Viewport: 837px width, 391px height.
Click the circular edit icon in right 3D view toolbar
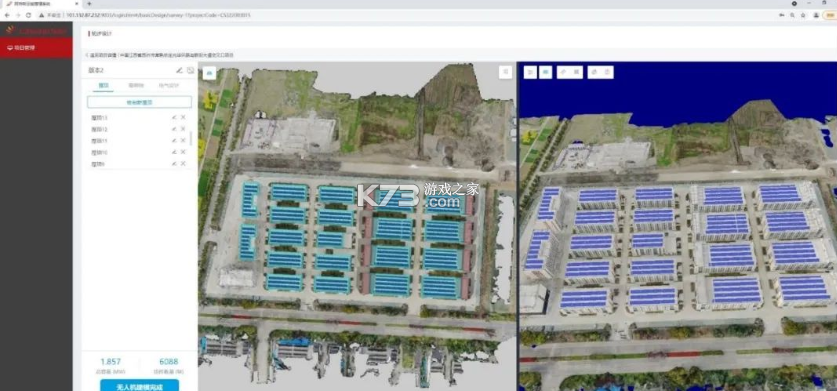(595, 72)
